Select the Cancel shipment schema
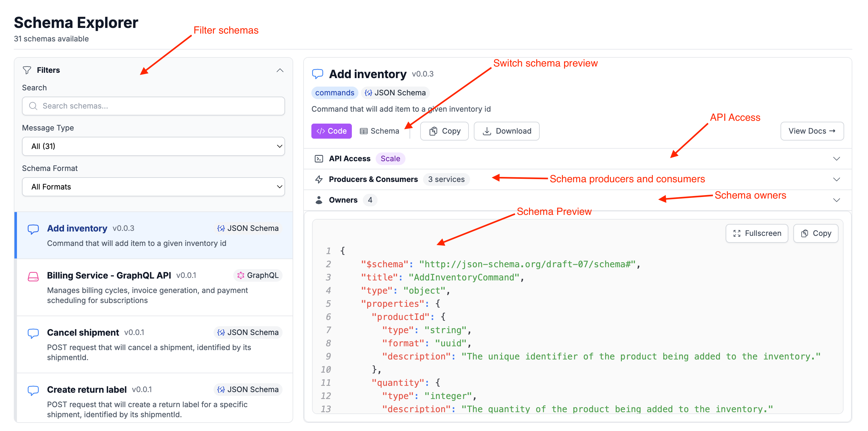 [83, 332]
